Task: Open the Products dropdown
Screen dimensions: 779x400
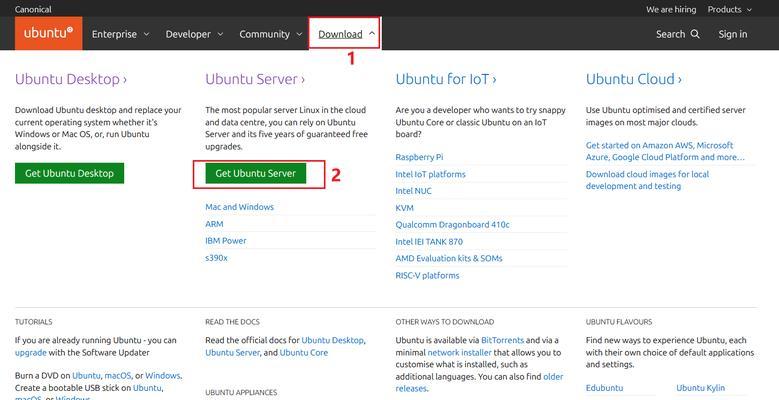Action: tap(729, 9)
